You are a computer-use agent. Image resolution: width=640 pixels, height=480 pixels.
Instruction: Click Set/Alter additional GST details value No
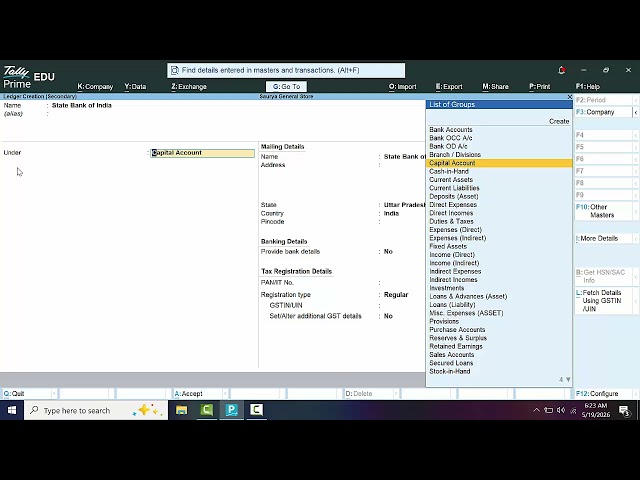[388, 316]
